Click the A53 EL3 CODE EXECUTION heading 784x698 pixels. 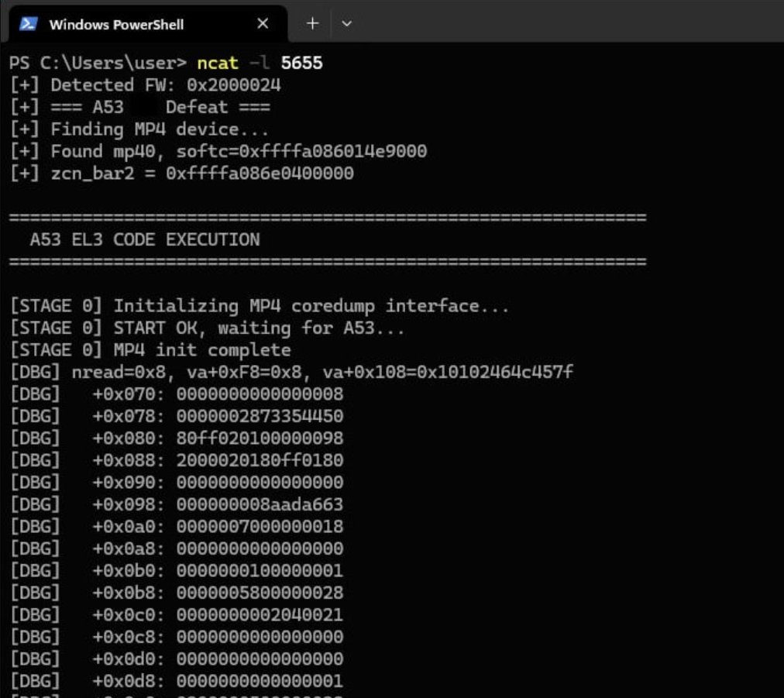click(x=145, y=240)
